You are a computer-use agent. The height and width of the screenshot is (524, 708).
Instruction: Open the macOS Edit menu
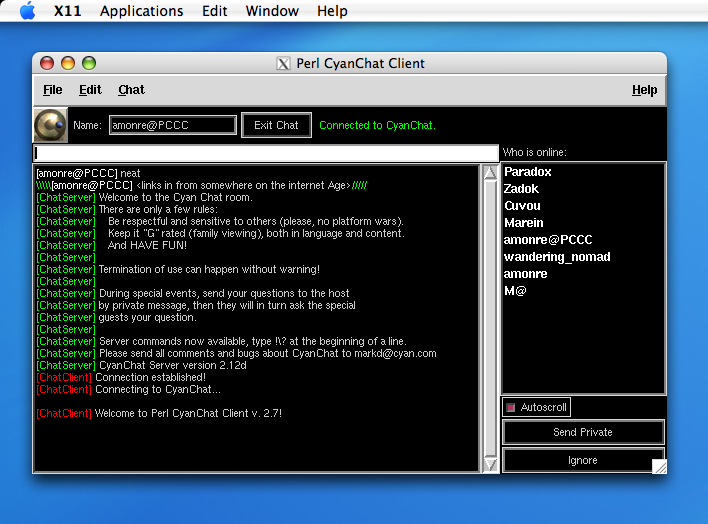tap(214, 11)
